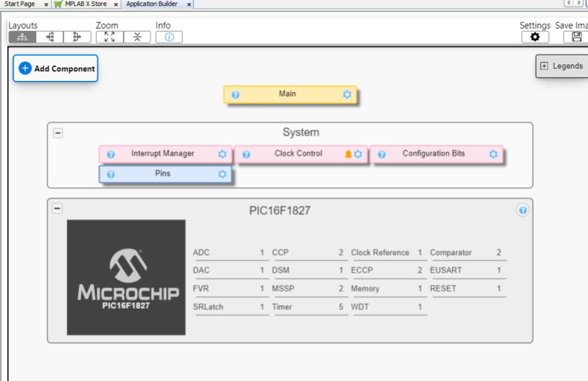Open the Info icon button
The width and height of the screenshot is (588, 381).
click(169, 37)
